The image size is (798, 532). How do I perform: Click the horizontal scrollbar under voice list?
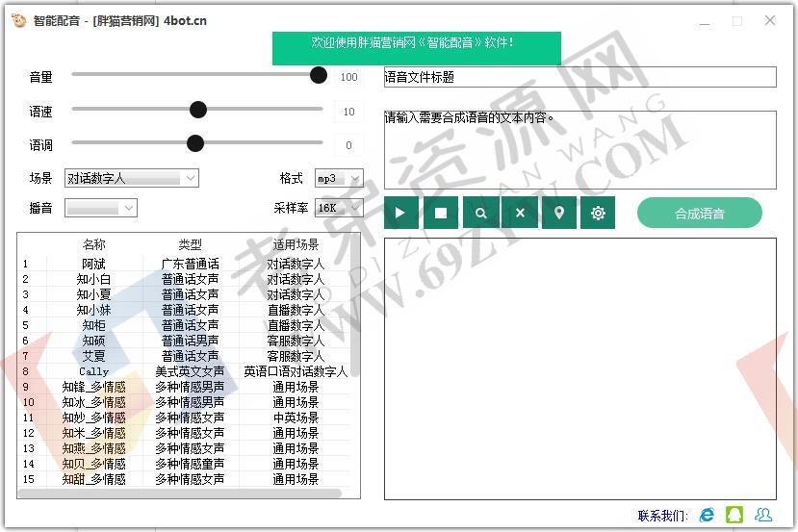179,493
